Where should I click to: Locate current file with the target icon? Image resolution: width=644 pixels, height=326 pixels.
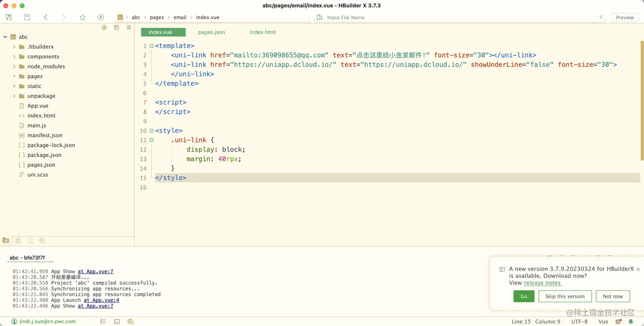(104, 27)
